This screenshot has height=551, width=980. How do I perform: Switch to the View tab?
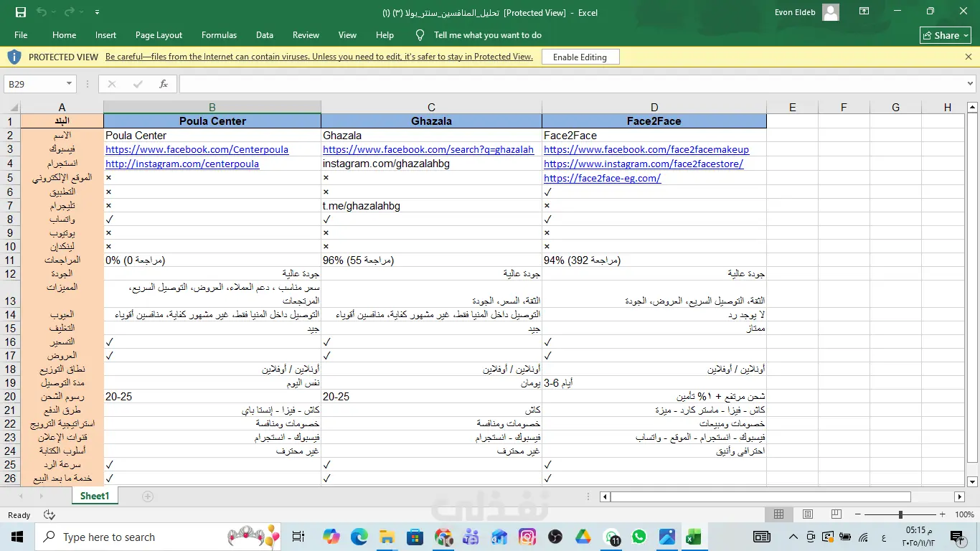[347, 35]
